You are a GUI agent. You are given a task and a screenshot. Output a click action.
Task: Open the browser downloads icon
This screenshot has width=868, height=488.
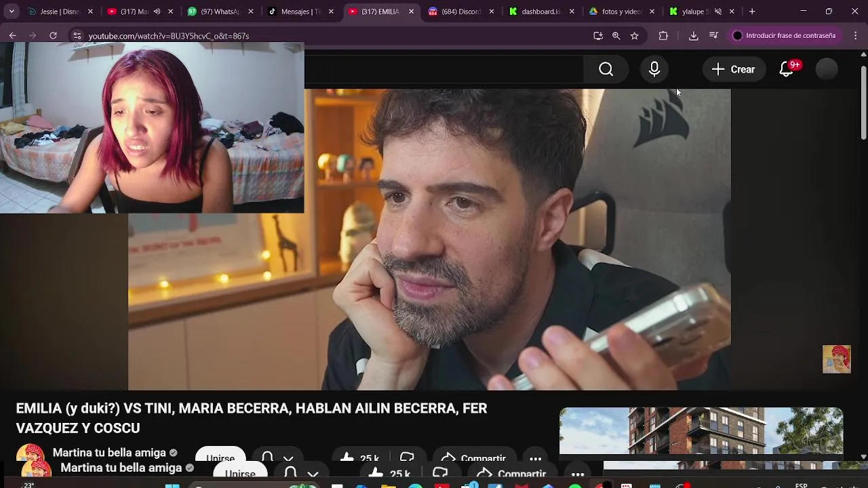693,36
